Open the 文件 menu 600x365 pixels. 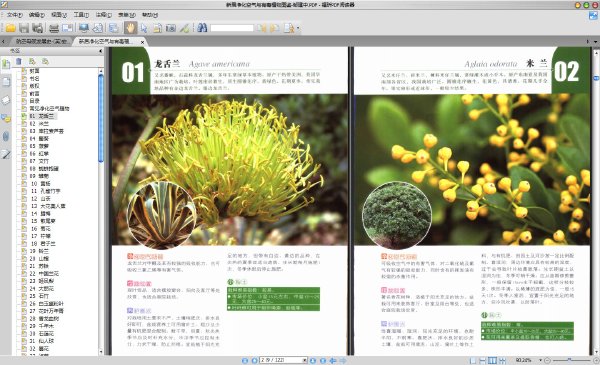click(15, 15)
